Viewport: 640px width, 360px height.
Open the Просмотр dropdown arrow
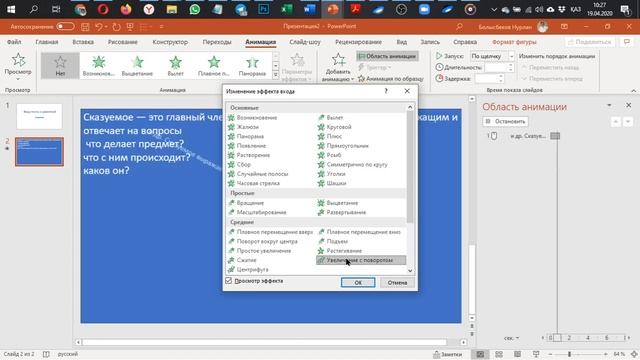point(18,79)
